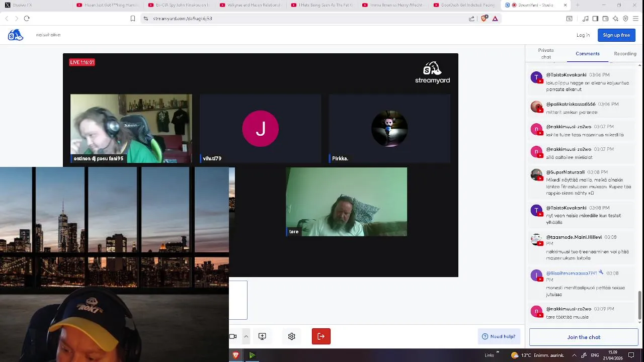
Task: Close the StreamYard Studio tab
Action: click(x=566, y=5)
